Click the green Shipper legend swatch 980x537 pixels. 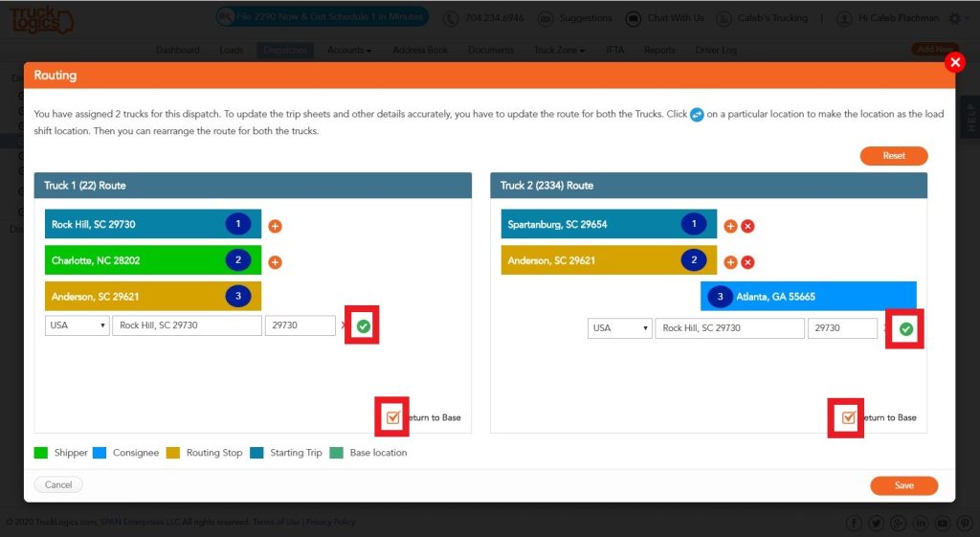pyautogui.click(x=40, y=453)
